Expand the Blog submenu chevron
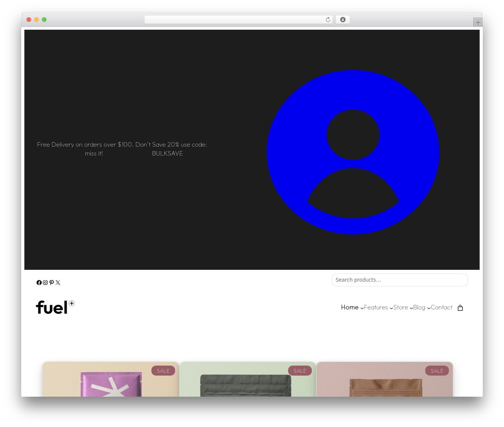Viewport: 504px width, 427px height. [428, 308]
